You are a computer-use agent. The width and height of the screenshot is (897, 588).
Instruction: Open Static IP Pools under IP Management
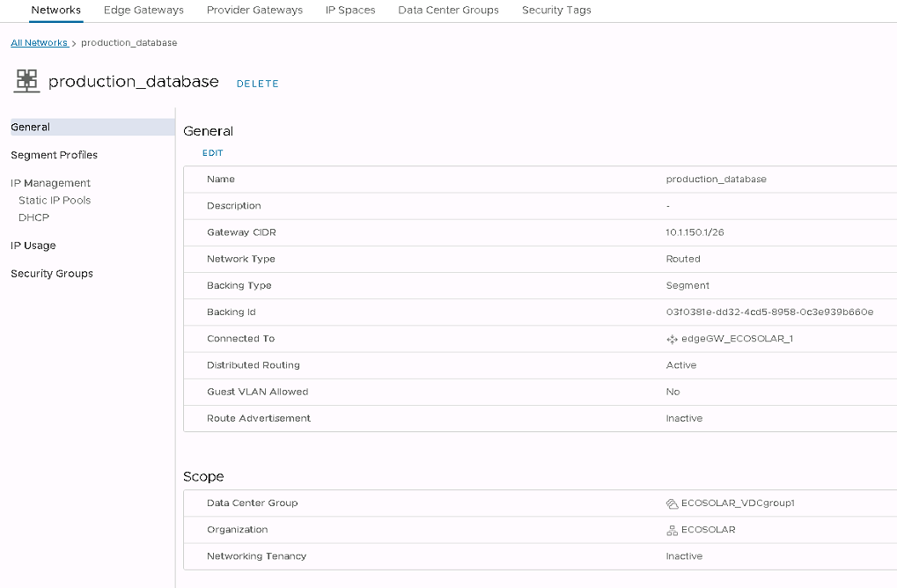[x=55, y=201]
